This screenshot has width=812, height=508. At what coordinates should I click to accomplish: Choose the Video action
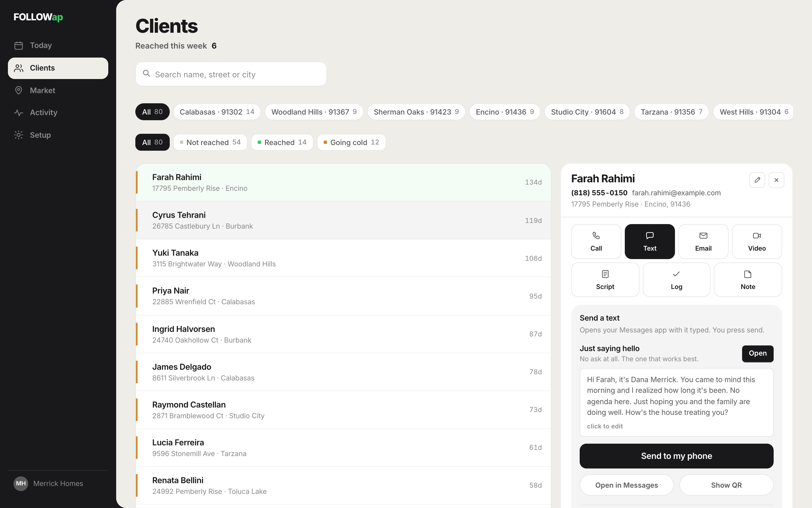[757, 242]
